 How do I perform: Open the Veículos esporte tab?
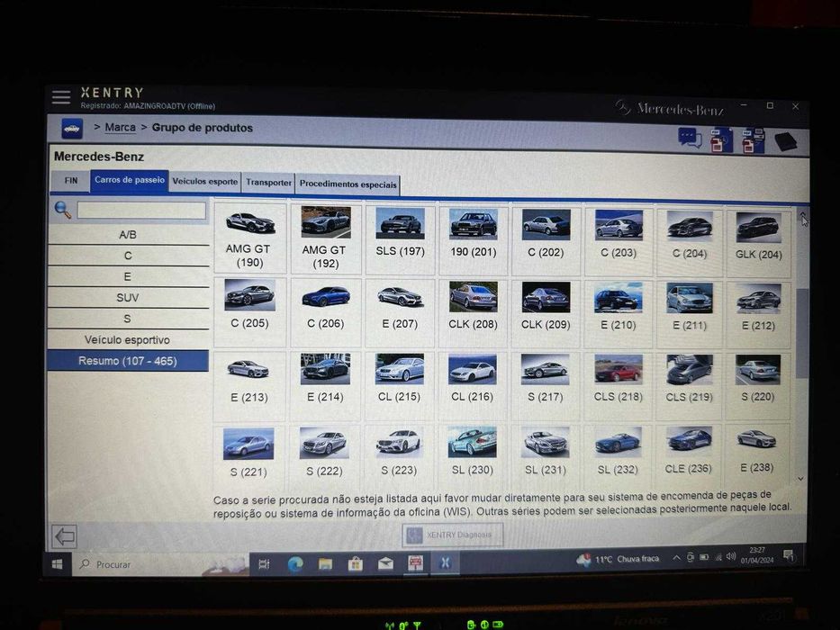(204, 182)
